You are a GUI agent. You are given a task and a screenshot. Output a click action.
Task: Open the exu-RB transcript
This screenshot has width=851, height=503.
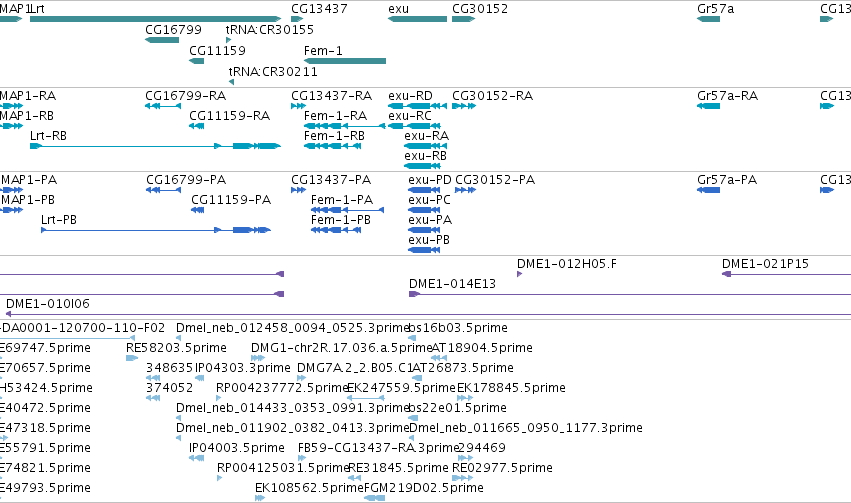(423, 166)
